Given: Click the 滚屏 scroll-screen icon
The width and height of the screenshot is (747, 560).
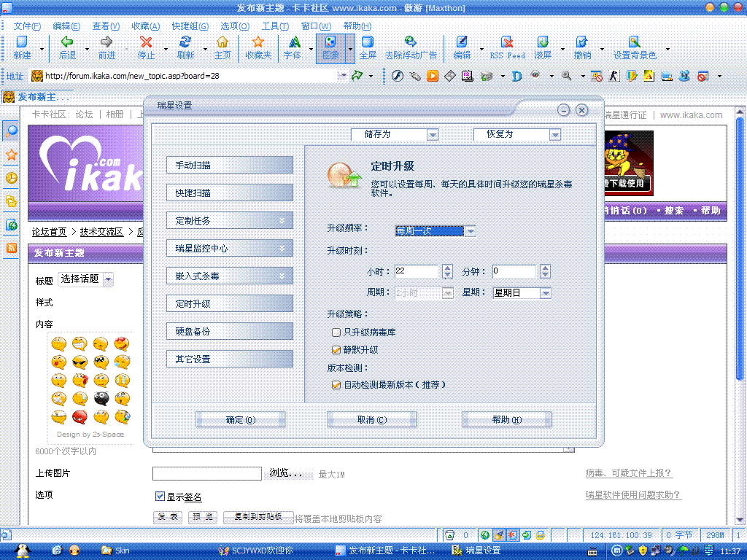Looking at the screenshot, I should click(543, 42).
